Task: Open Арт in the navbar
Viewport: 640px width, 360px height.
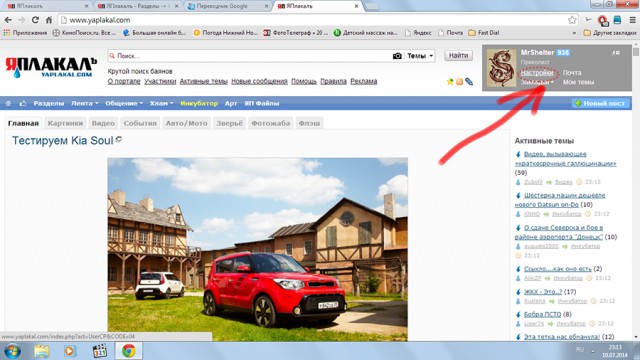Action: [231, 103]
